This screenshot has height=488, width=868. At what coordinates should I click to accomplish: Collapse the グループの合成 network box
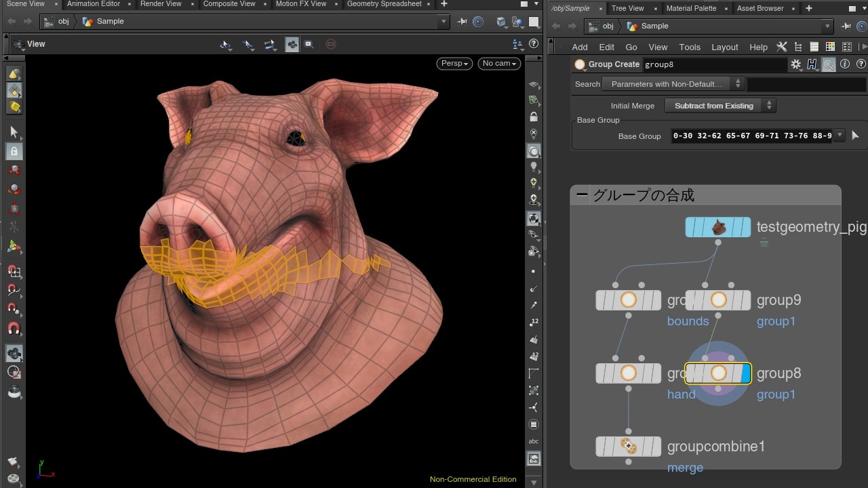[582, 195]
